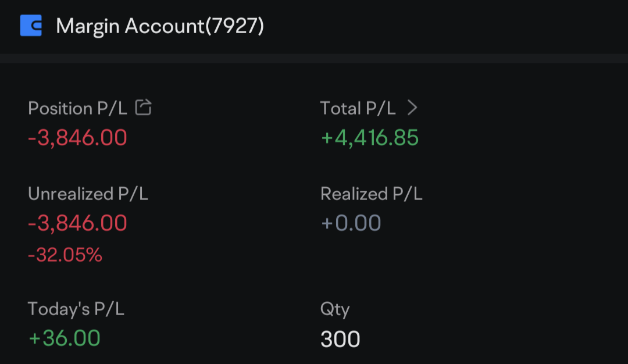Viewport: 628px width, 364px height.
Task: Tap the Today's P/L label
Action: point(76,309)
